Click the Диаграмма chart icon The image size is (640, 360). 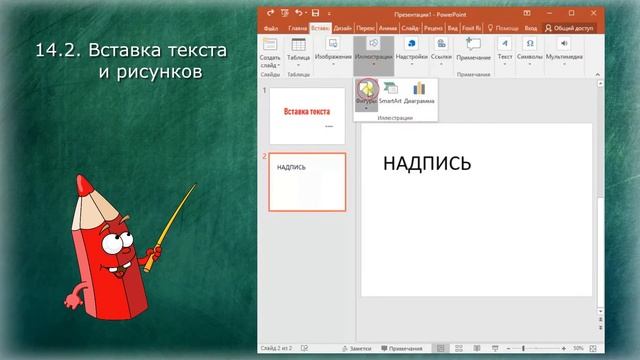coord(419,88)
